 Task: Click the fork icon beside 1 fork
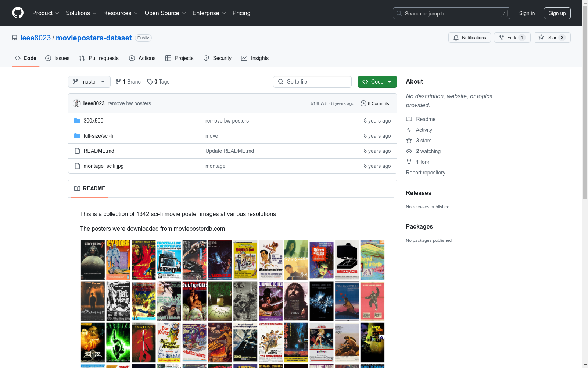point(409,162)
